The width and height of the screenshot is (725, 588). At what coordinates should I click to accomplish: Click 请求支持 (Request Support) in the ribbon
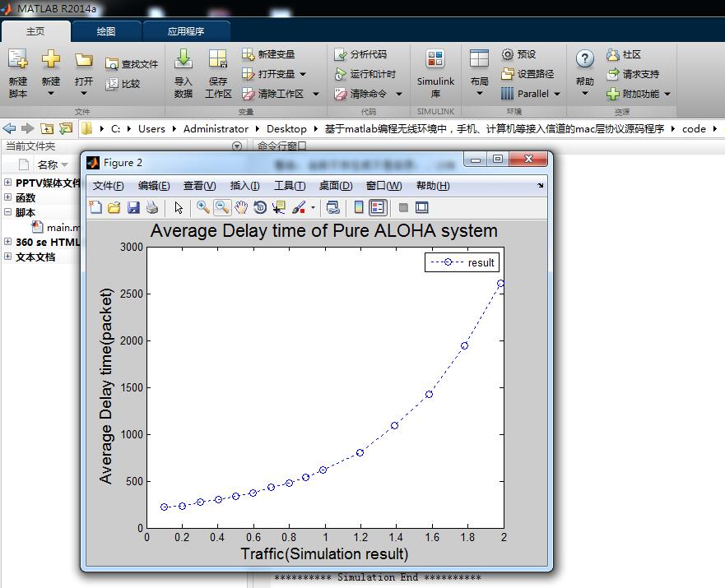point(633,74)
